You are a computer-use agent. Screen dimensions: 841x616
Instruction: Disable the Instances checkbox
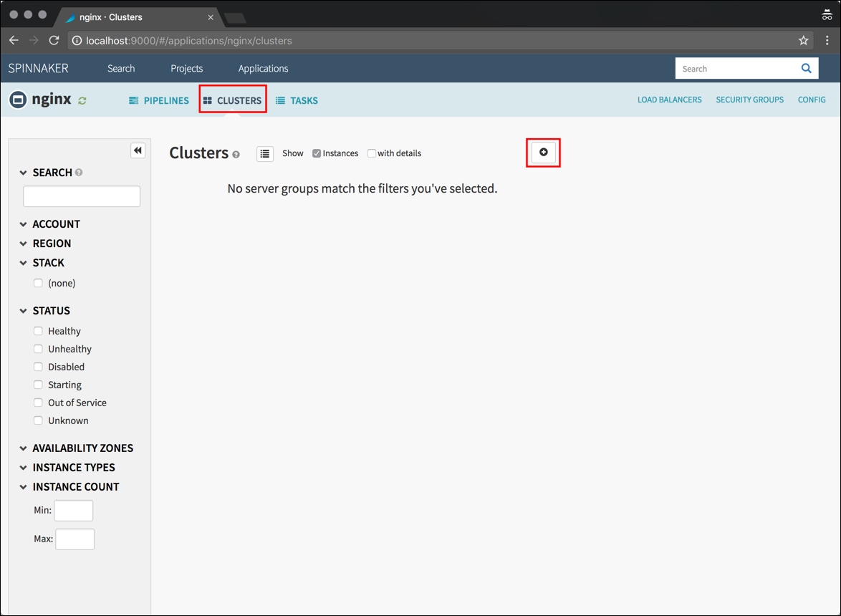tap(316, 153)
